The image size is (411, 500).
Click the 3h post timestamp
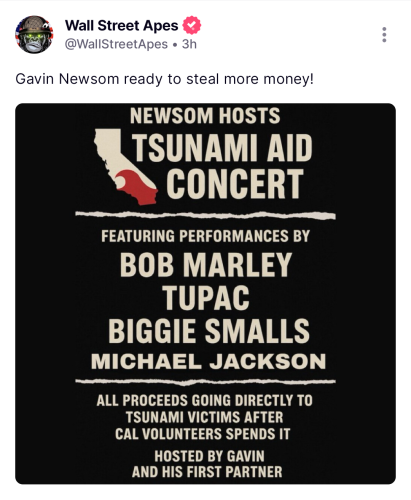pyautogui.click(x=189, y=44)
